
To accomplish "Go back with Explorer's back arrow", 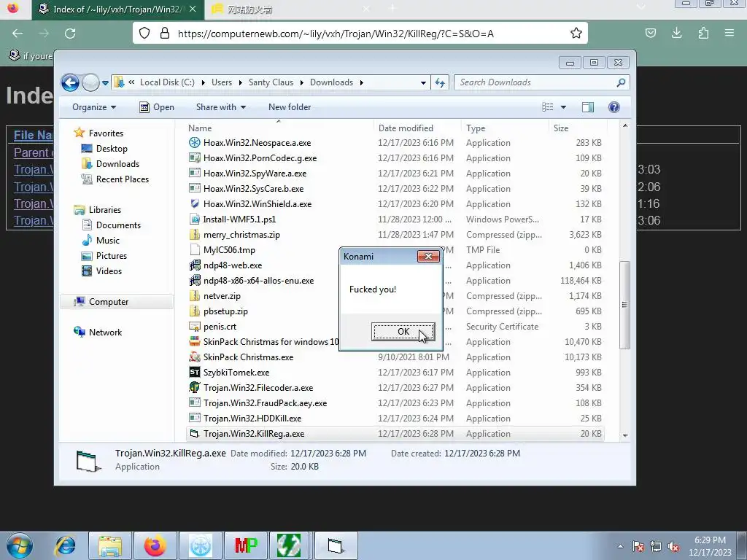I will pyautogui.click(x=70, y=82).
